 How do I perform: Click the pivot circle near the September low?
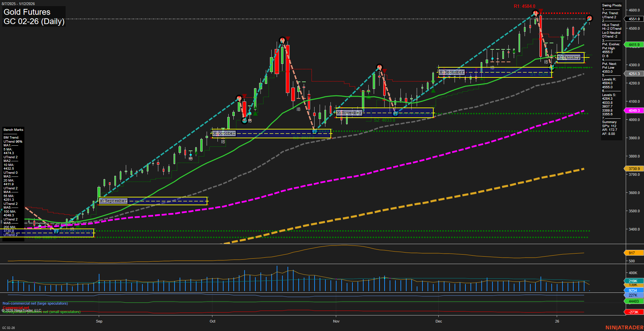point(56,231)
